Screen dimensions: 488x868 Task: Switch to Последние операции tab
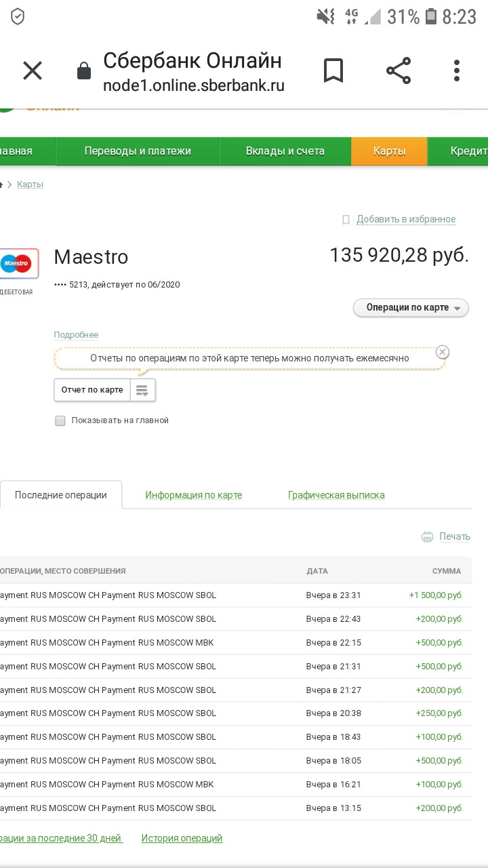coord(61,495)
